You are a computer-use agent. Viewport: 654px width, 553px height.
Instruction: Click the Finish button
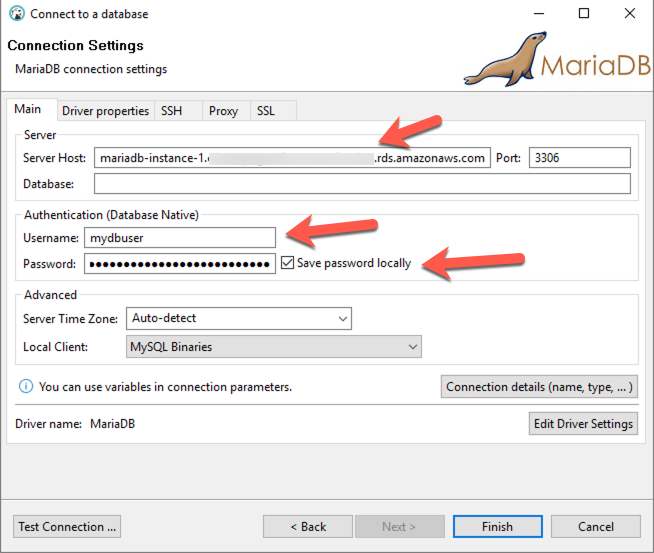pos(498,527)
